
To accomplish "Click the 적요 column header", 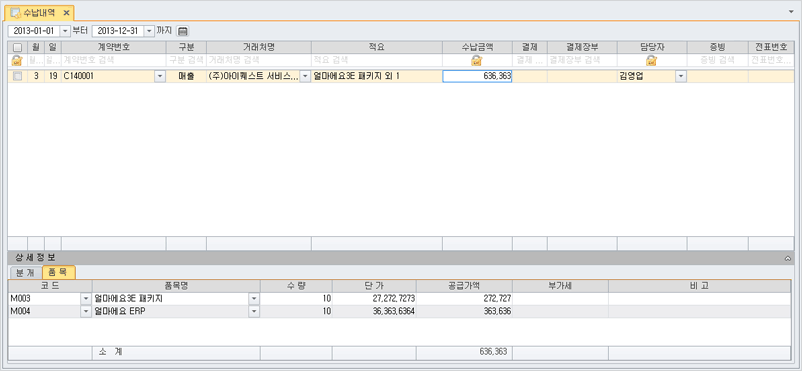I will [x=377, y=47].
